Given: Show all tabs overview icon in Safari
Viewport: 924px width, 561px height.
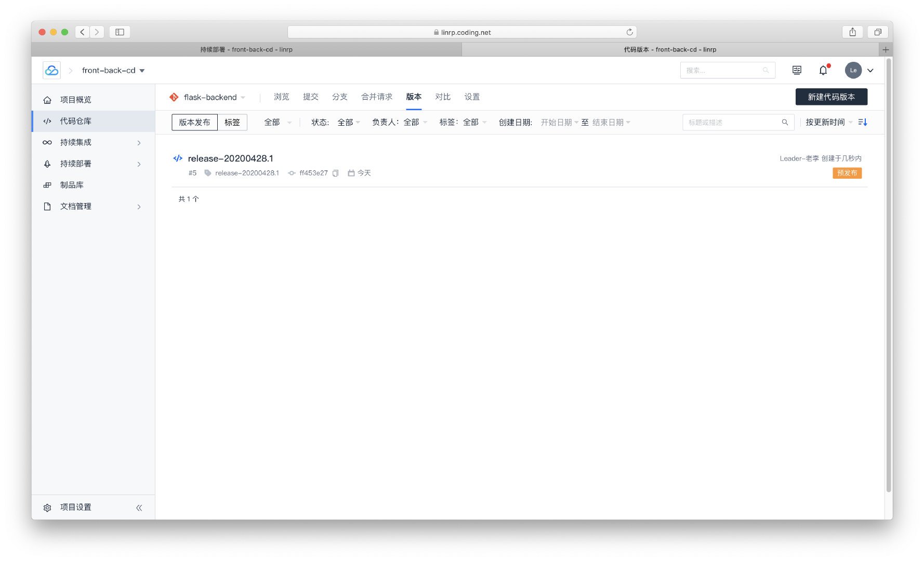Looking at the screenshot, I should pyautogui.click(x=878, y=32).
